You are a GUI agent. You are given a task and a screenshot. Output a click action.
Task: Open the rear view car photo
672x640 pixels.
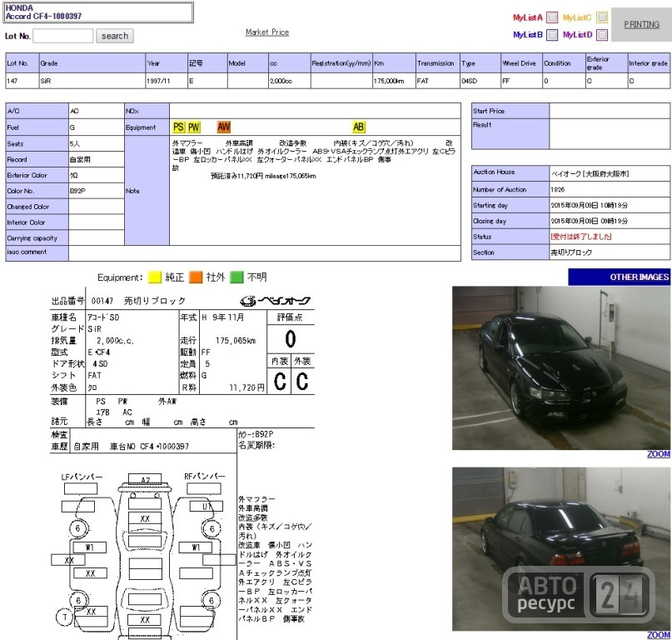click(x=561, y=548)
